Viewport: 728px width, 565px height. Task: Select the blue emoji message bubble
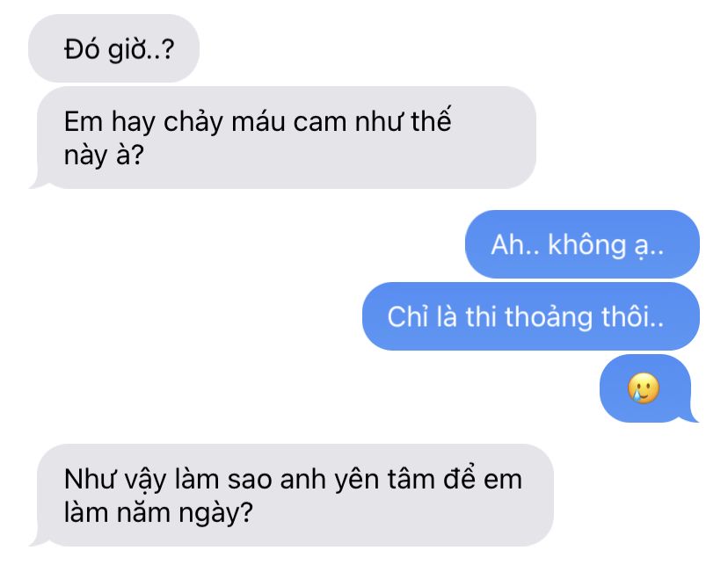tap(648, 388)
